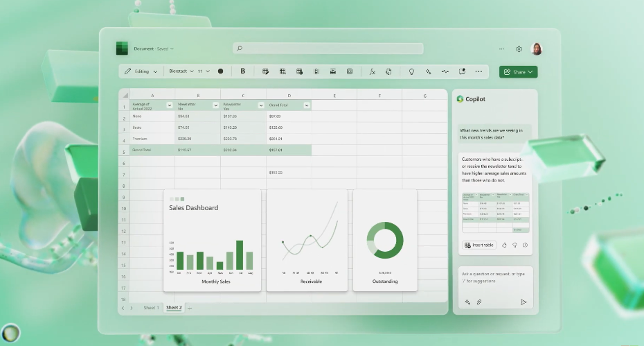
Task: Open the settings gear
Action: click(x=519, y=49)
